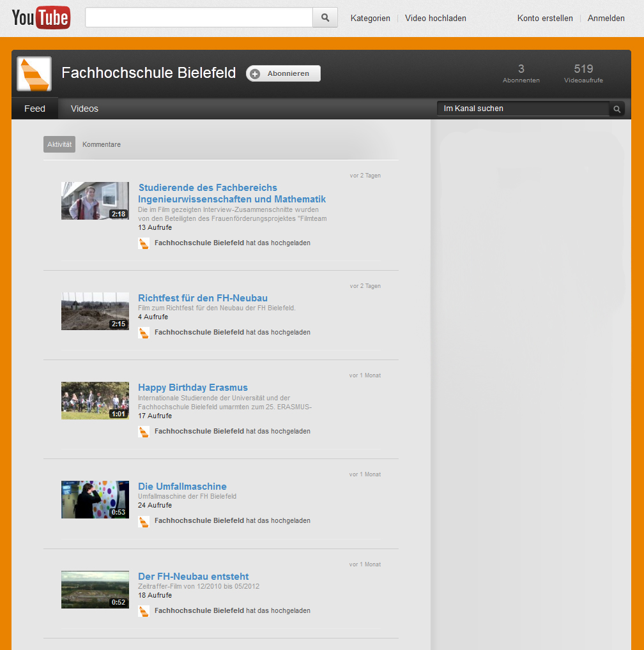Open the Happy Birthday Erasmus video thumbnail
This screenshot has width=644, height=650.
click(x=95, y=400)
